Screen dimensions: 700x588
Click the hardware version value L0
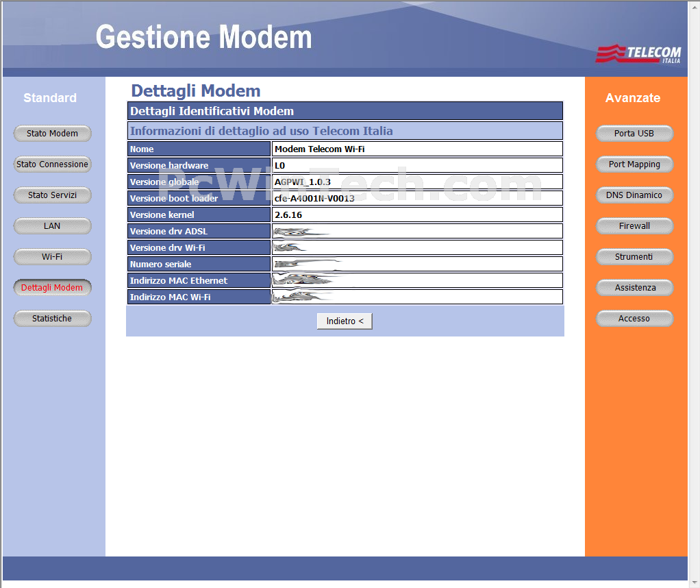[280, 166]
